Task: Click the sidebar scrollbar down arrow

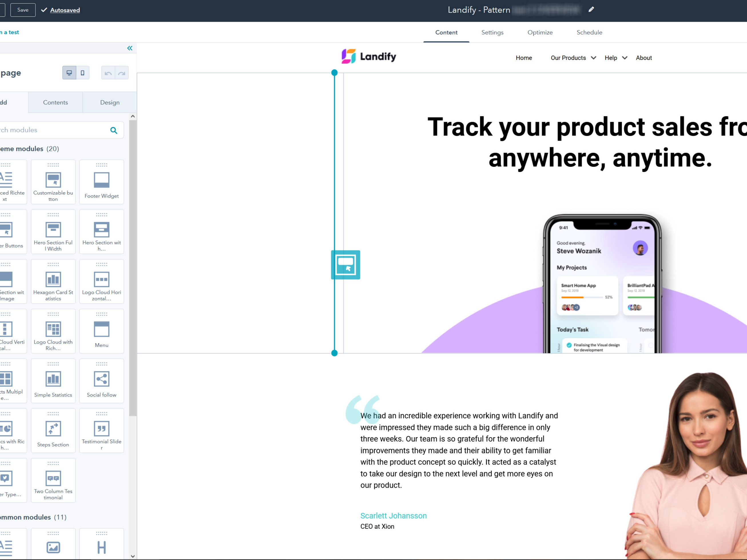Action: click(x=133, y=556)
